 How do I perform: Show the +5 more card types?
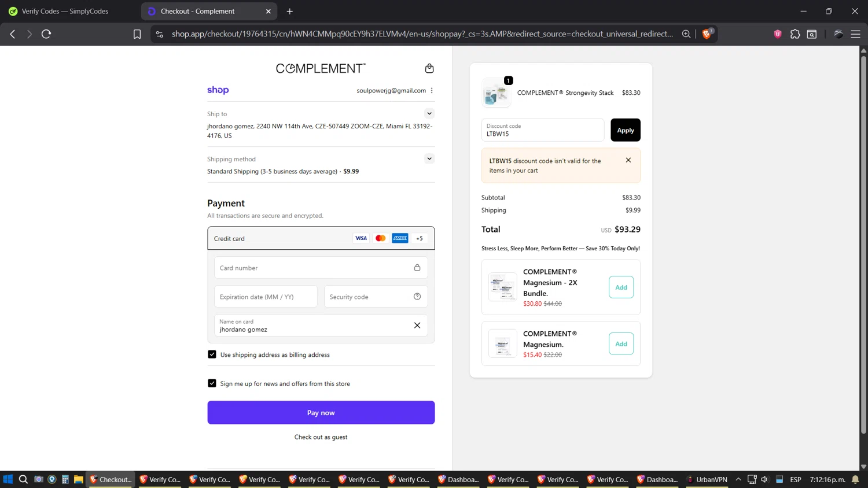coord(420,238)
